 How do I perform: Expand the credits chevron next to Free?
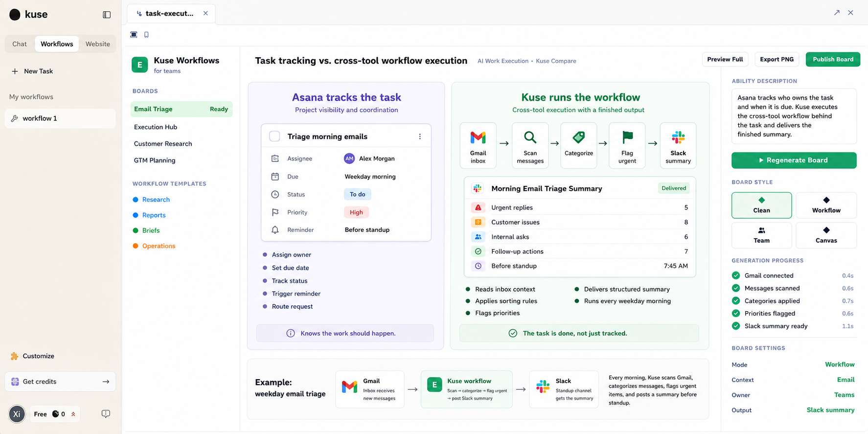tap(73, 414)
